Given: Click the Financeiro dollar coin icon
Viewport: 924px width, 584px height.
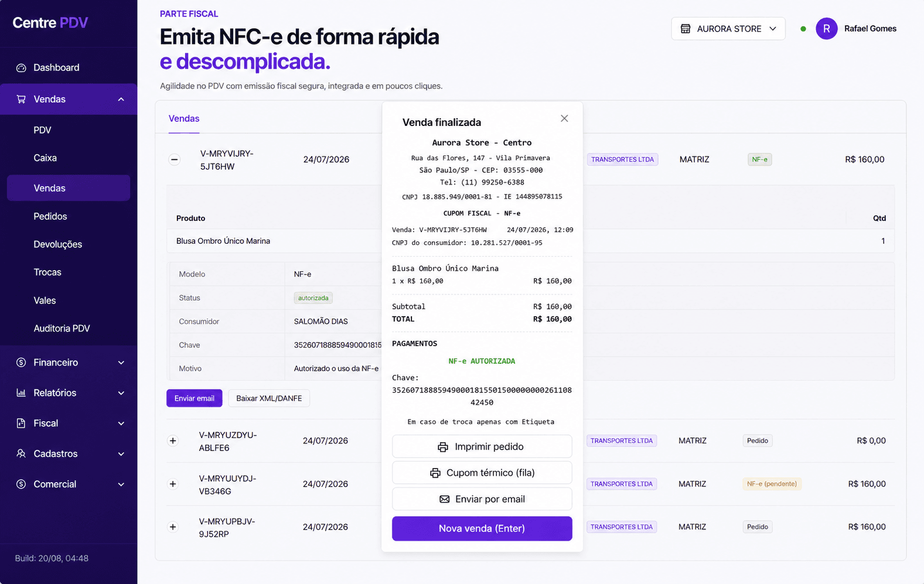Looking at the screenshot, I should click(x=21, y=363).
